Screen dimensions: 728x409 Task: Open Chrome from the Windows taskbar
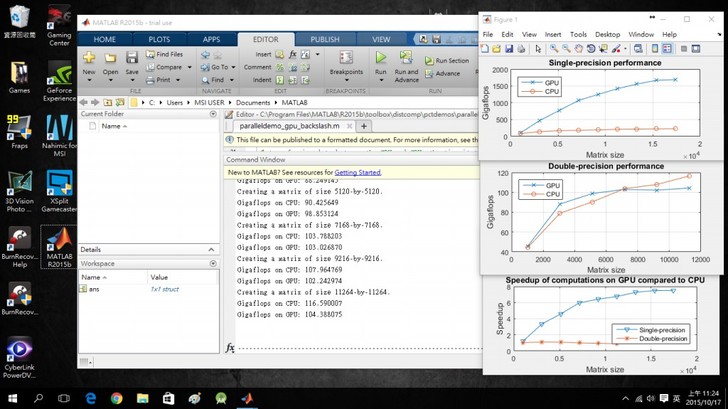tap(117, 398)
